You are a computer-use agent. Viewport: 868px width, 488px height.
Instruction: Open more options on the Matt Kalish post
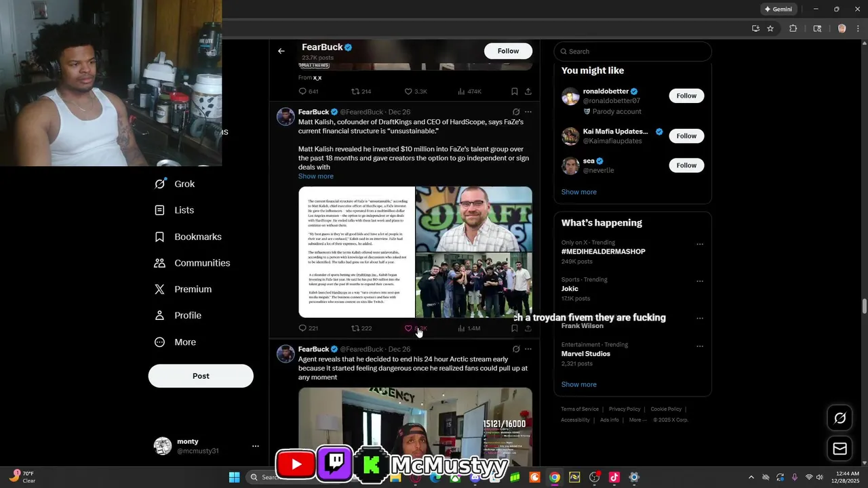coord(528,112)
